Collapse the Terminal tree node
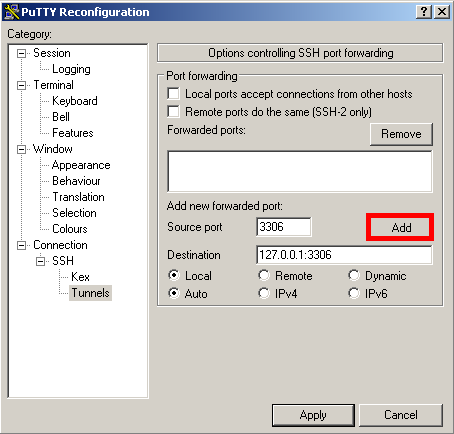 point(21,85)
